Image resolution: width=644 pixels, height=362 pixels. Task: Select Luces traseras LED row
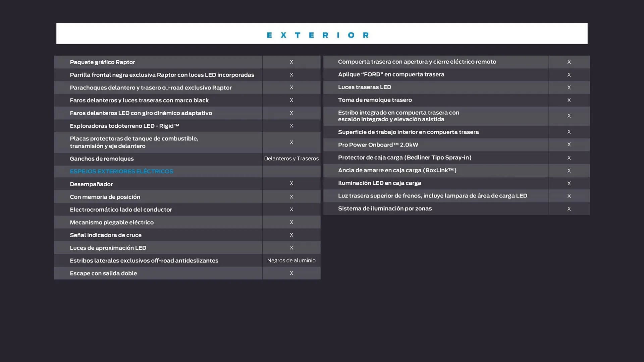(x=365, y=87)
